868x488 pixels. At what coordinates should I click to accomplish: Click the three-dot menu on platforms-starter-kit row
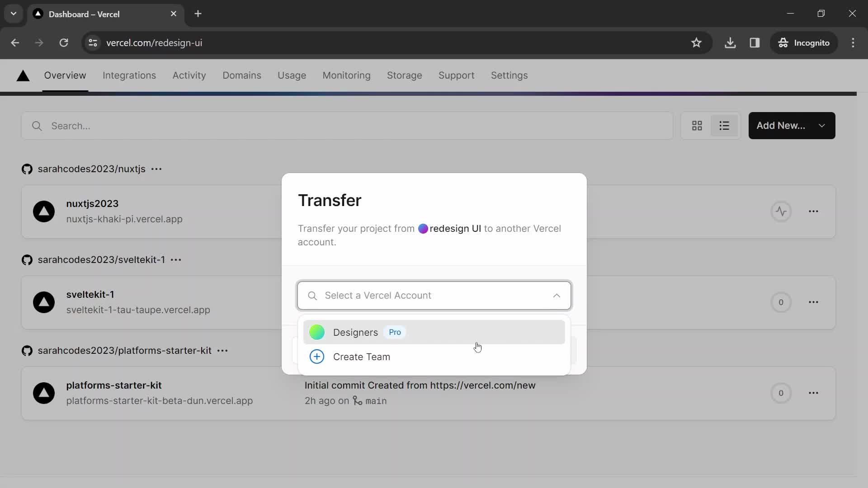[814, 393]
